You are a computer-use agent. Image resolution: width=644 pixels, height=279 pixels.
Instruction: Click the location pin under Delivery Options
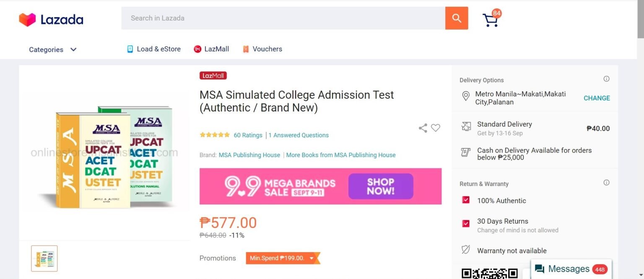click(466, 96)
